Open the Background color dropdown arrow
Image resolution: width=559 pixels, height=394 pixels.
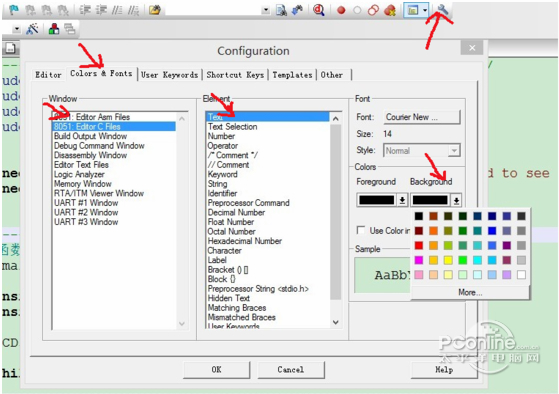pyautogui.click(x=456, y=200)
